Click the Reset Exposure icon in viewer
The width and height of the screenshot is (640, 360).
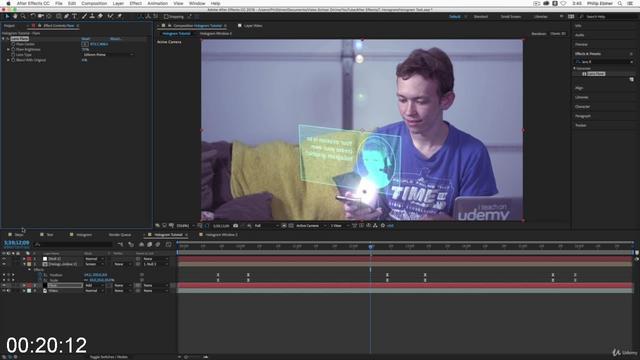pos(383,226)
